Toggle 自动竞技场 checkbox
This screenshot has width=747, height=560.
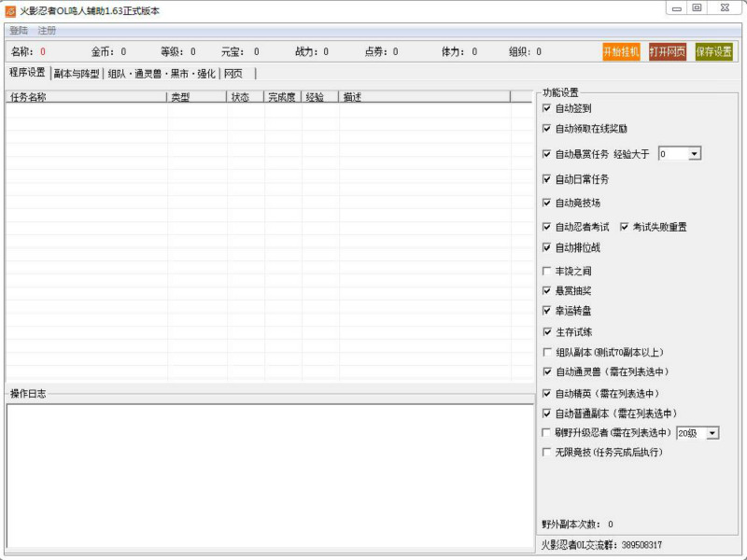547,203
